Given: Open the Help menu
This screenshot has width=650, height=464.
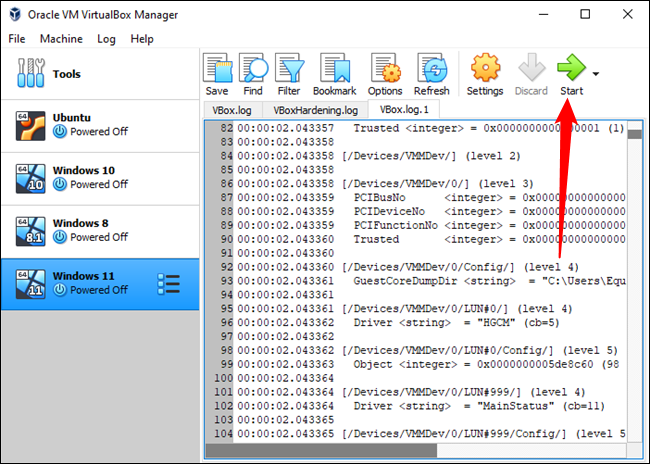Looking at the screenshot, I should 142,39.
